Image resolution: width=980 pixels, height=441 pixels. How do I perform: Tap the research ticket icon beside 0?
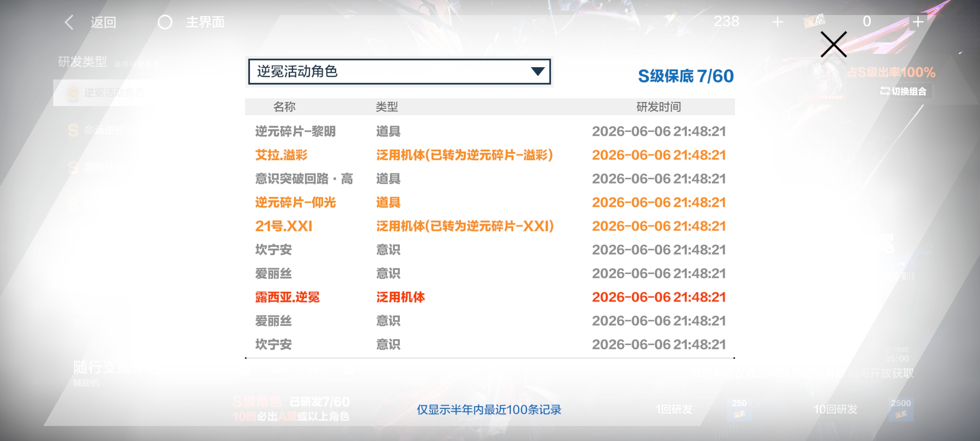[814, 21]
